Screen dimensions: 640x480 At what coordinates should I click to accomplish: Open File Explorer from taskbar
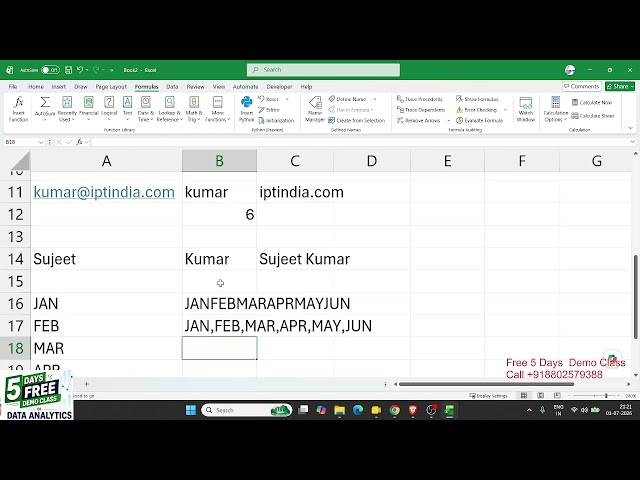339,410
